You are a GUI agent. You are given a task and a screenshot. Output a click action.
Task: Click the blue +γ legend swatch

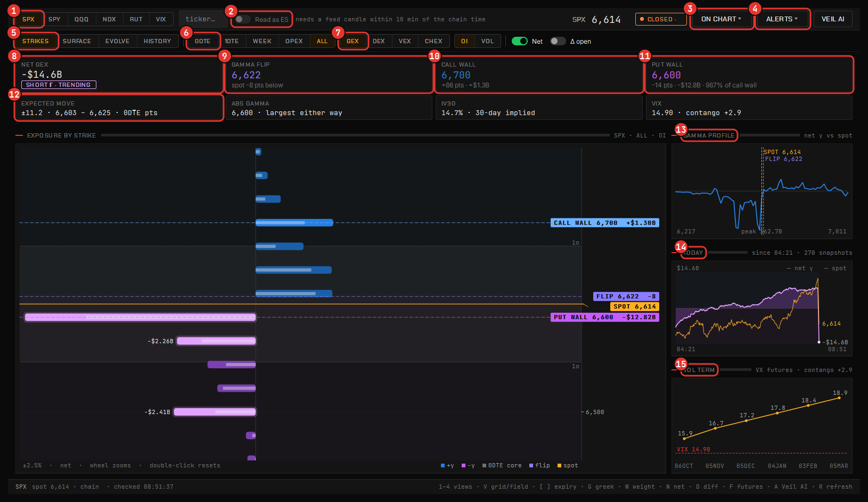point(443,466)
